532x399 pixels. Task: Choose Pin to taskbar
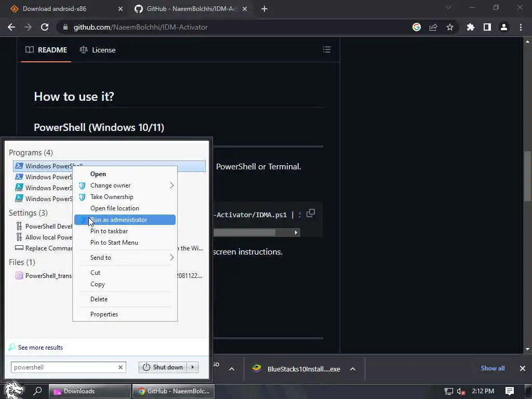pos(125,231)
